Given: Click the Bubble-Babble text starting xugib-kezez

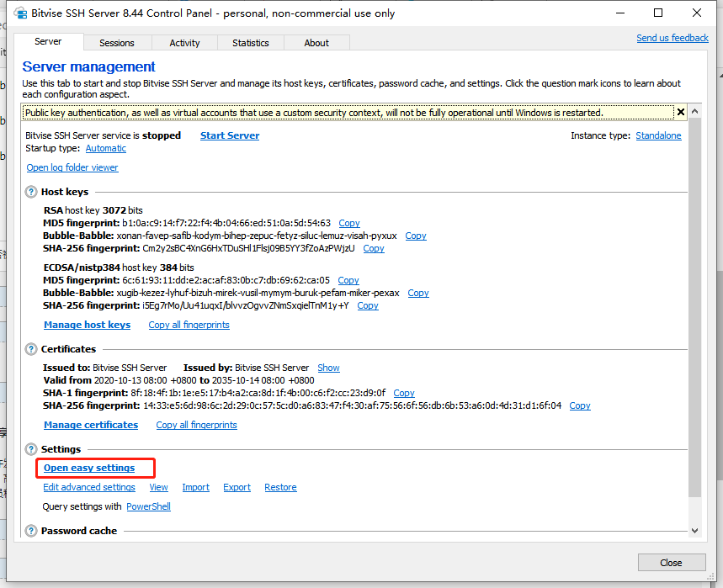Looking at the screenshot, I should pos(258,293).
